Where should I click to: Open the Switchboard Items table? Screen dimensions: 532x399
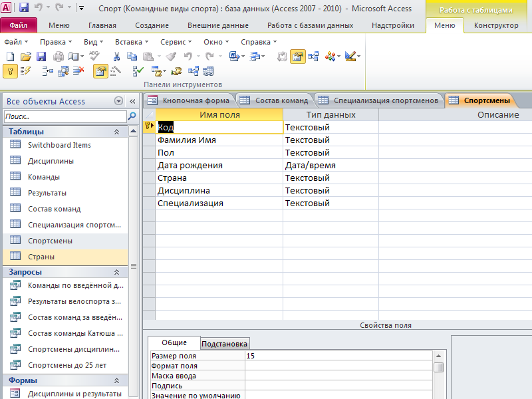(65, 145)
